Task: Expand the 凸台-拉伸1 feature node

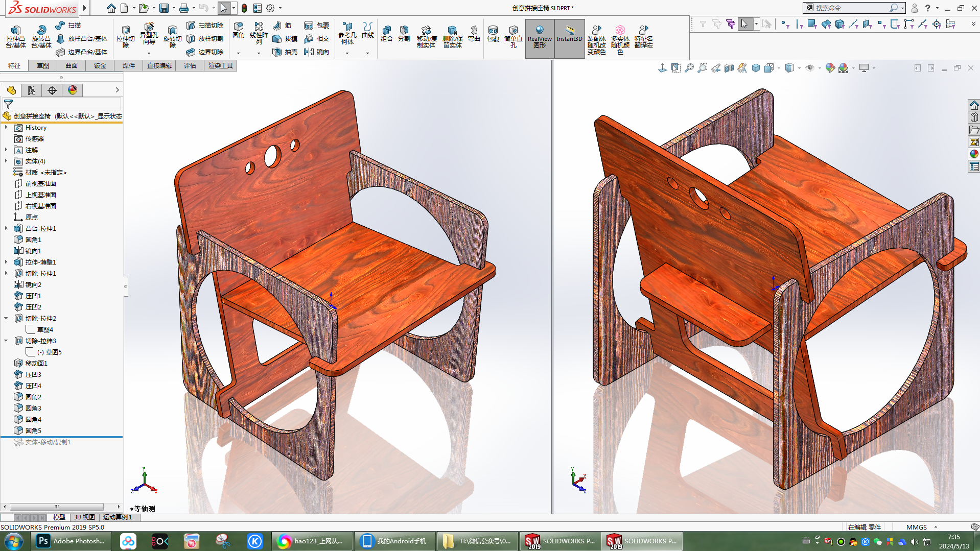Action: (x=6, y=229)
